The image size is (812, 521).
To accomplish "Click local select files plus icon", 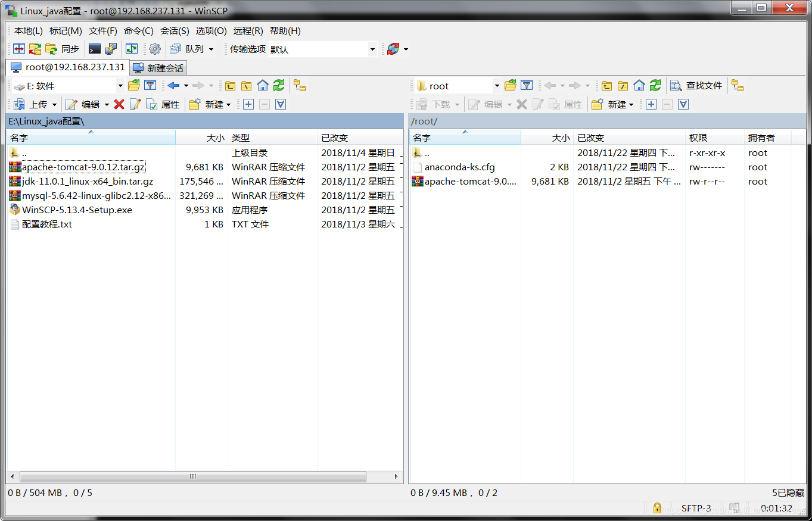I will point(248,104).
